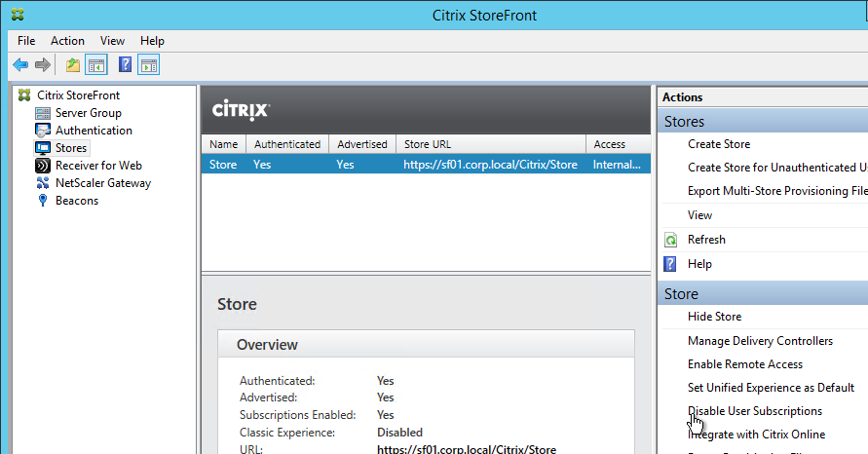The image size is (868, 454).
Task: Click Manage Delivery Controllers action
Action: 760,341
